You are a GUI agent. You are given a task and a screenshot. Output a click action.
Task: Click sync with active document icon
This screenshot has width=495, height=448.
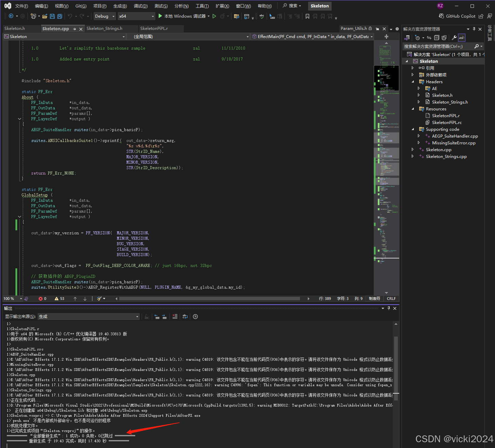(x=429, y=38)
